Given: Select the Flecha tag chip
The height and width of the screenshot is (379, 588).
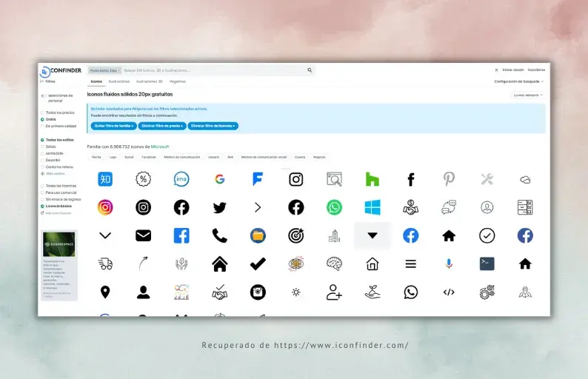Looking at the screenshot, I should [96, 157].
